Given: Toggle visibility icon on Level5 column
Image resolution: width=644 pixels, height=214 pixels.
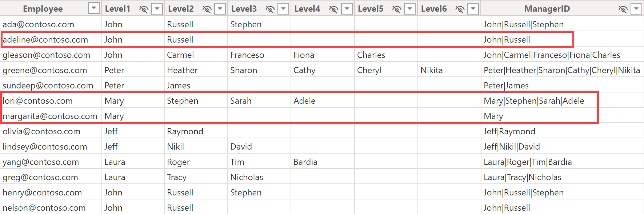Looking at the screenshot, I should click(397, 9).
